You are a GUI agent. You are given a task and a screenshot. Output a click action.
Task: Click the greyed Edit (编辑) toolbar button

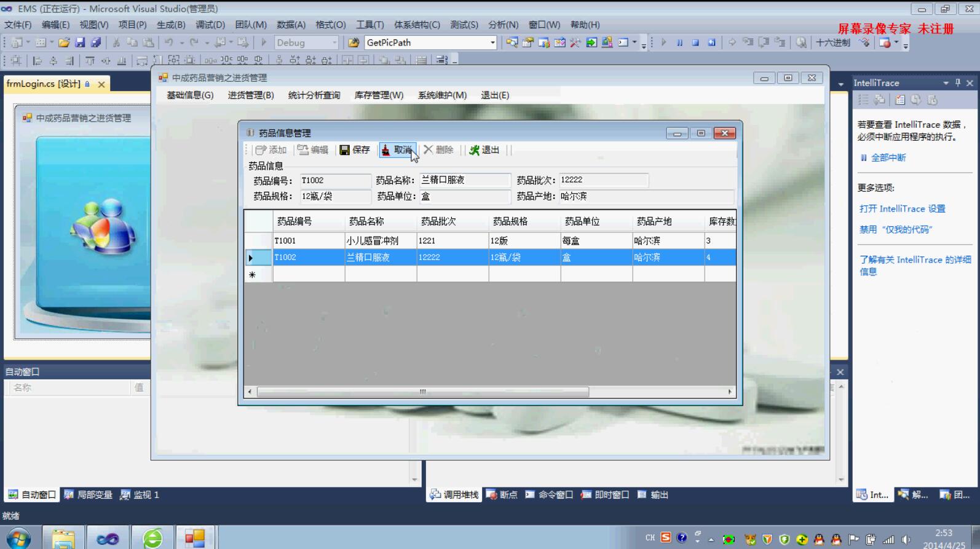coord(313,150)
